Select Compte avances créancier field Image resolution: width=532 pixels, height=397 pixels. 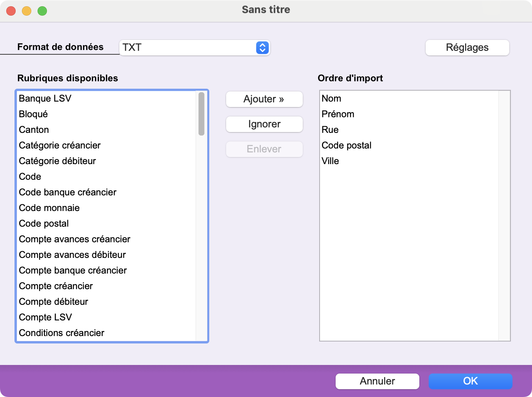click(x=106, y=239)
